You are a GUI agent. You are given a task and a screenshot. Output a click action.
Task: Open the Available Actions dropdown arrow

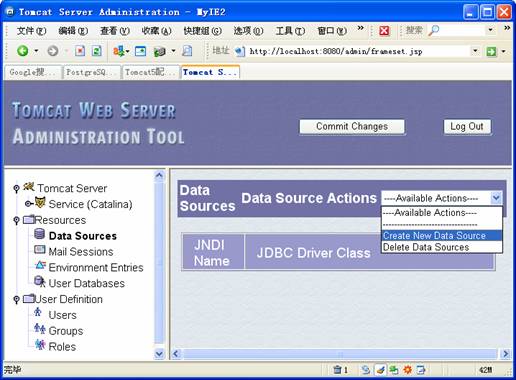pos(496,198)
